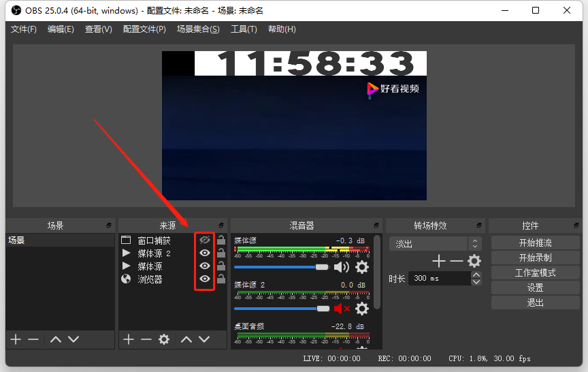Open the 工具(T) menu

click(244, 29)
